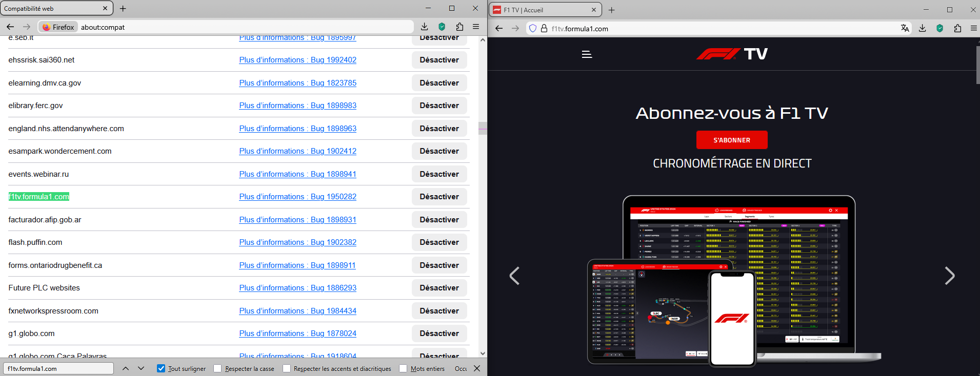Close the F1 TV | Accueil tab
The width and height of the screenshot is (980, 376).
tap(594, 10)
